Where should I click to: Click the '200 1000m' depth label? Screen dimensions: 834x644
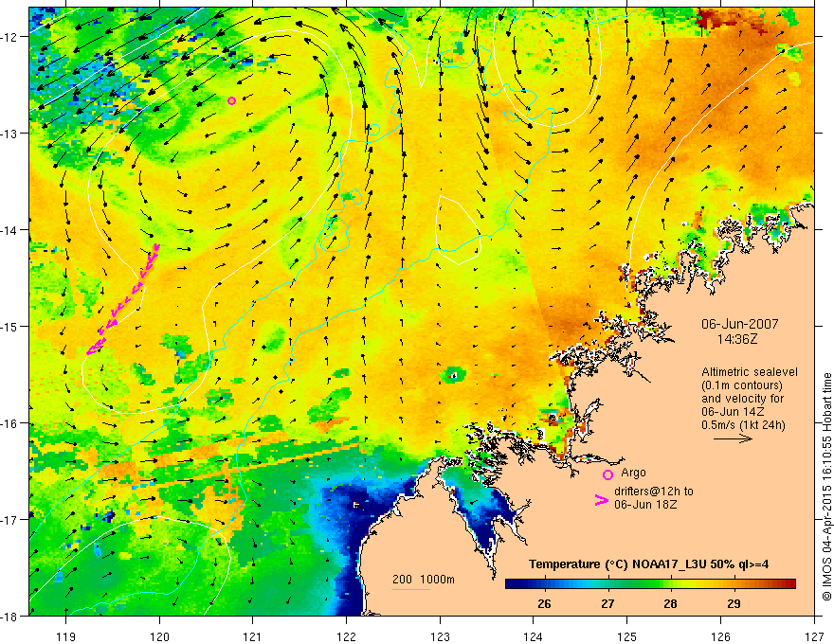pos(424,580)
